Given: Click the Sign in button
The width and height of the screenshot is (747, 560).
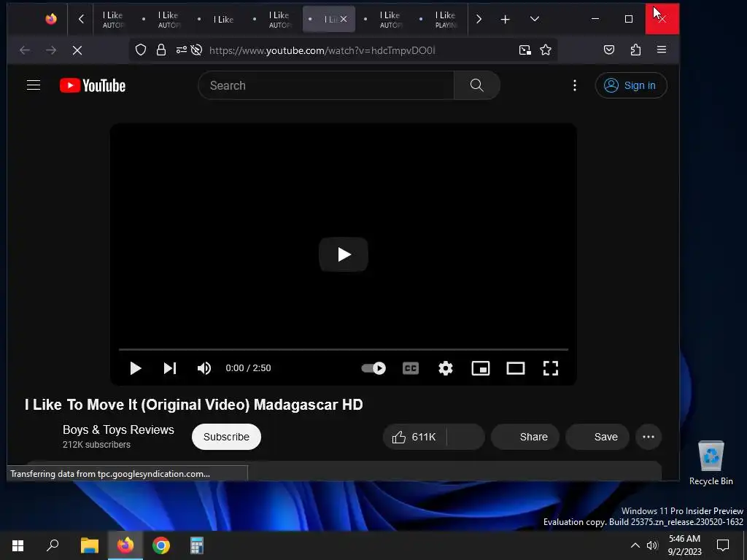Looking at the screenshot, I should 631,85.
